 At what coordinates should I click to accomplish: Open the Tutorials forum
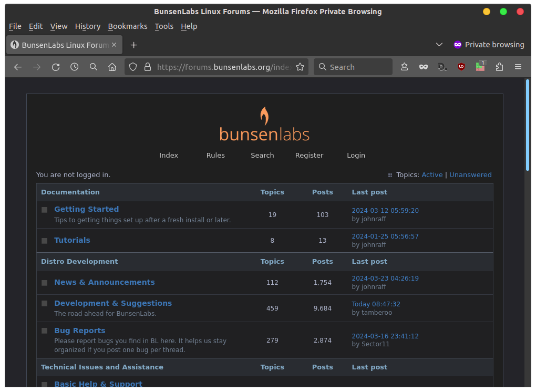[x=72, y=240]
